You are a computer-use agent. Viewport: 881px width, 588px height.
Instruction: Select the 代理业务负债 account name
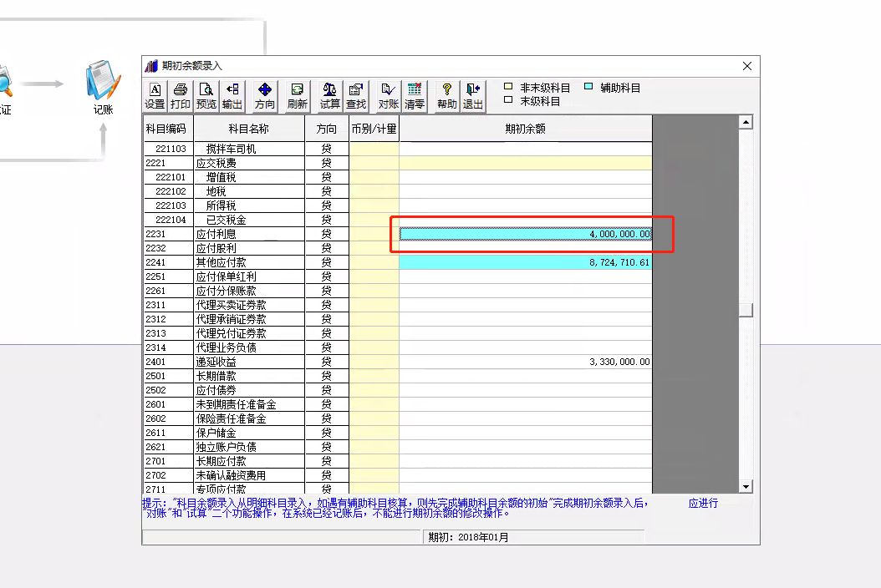pos(226,347)
